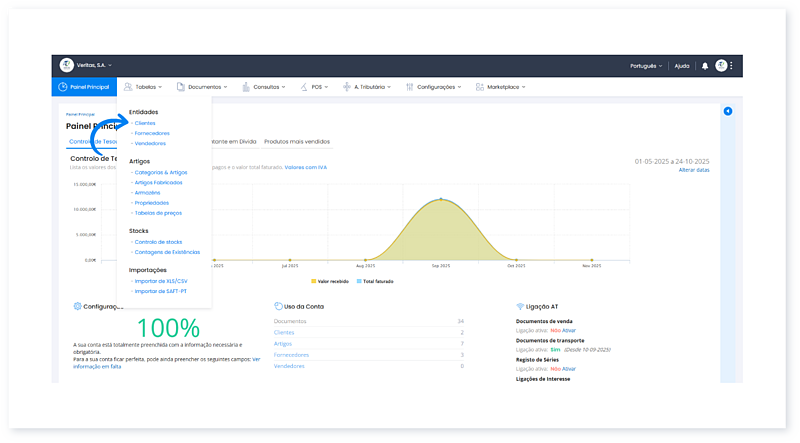Expand the Marketplace menu

click(x=505, y=87)
